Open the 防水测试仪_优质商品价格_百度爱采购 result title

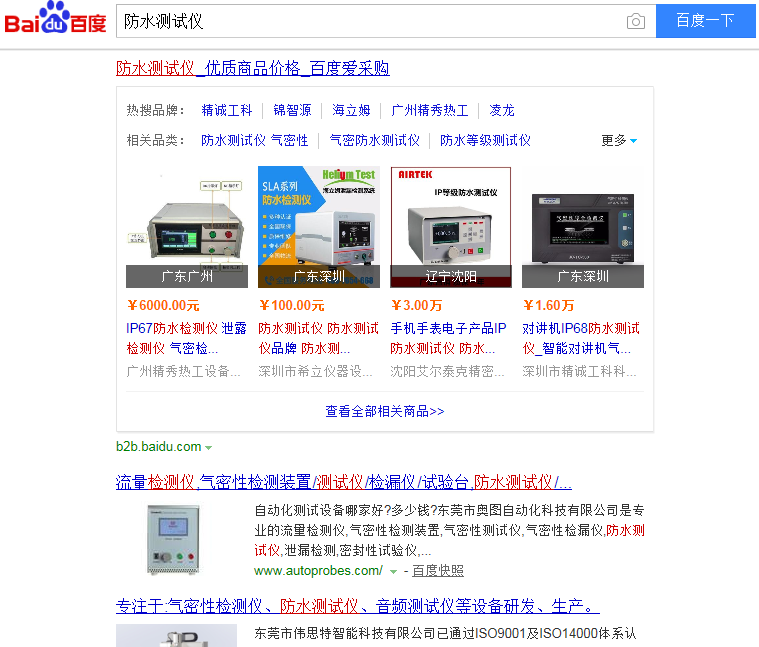(253, 68)
